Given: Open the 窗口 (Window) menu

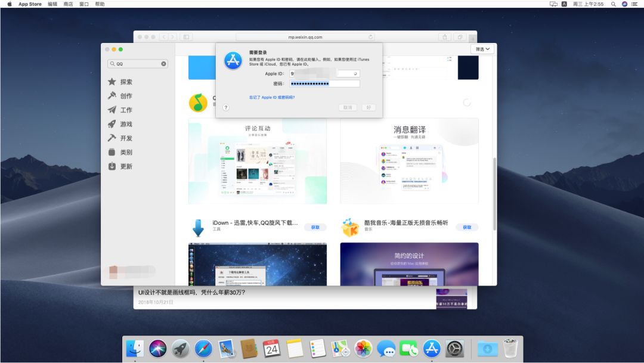Looking at the screenshot, I should click(84, 4).
